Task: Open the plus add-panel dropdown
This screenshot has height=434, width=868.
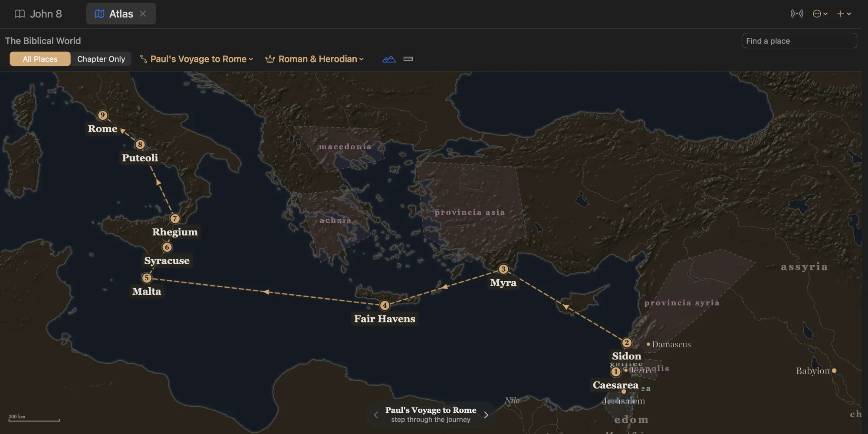Action: coord(844,14)
